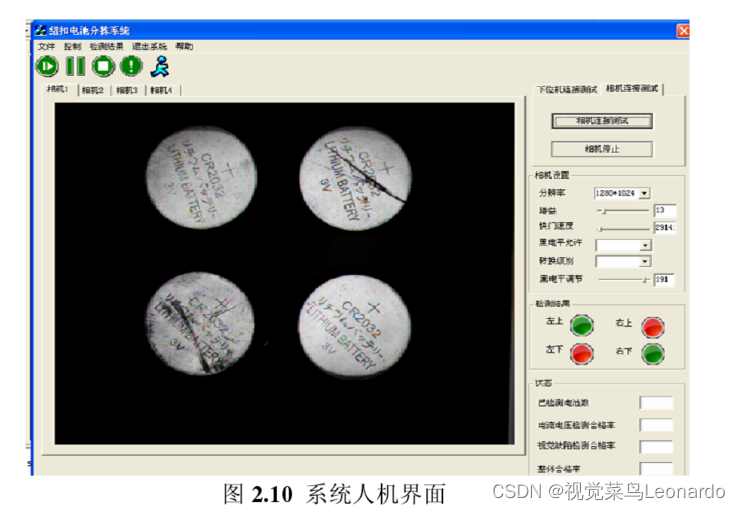The height and width of the screenshot is (510, 740).
Task: Click the 分辨率 label
Action: pos(552,192)
